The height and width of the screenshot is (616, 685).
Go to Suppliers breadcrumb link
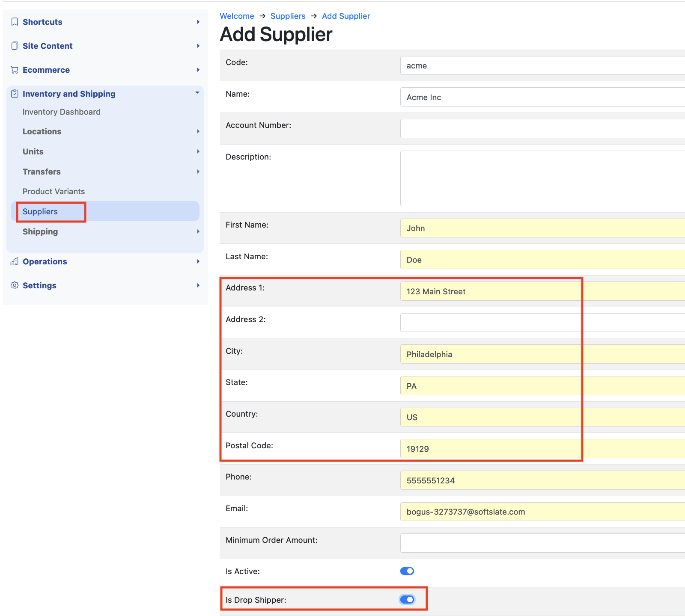click(288, 16)
